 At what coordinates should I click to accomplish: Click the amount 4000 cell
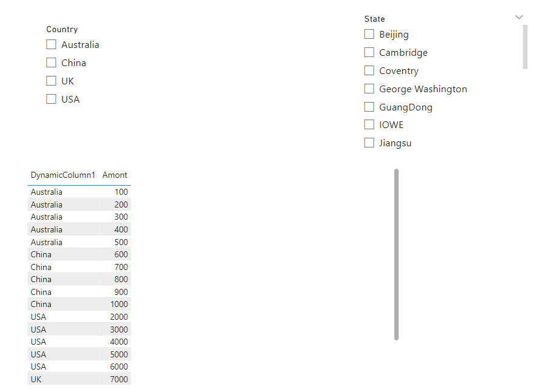click(x=119, y=342)
